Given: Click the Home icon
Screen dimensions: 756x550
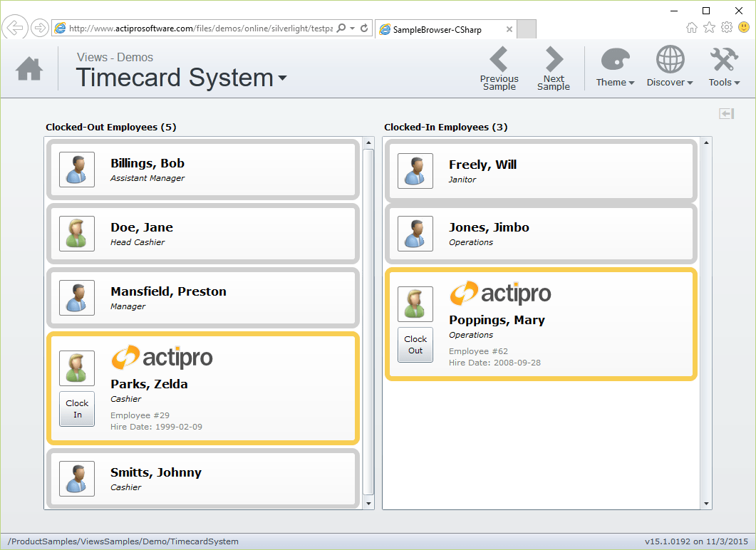Looking at the screenshot, I should pyautogui.click(x=28, y=68).
